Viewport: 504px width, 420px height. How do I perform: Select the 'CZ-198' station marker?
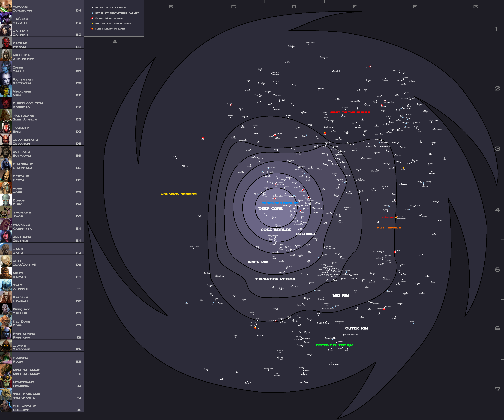click(231, 105)
